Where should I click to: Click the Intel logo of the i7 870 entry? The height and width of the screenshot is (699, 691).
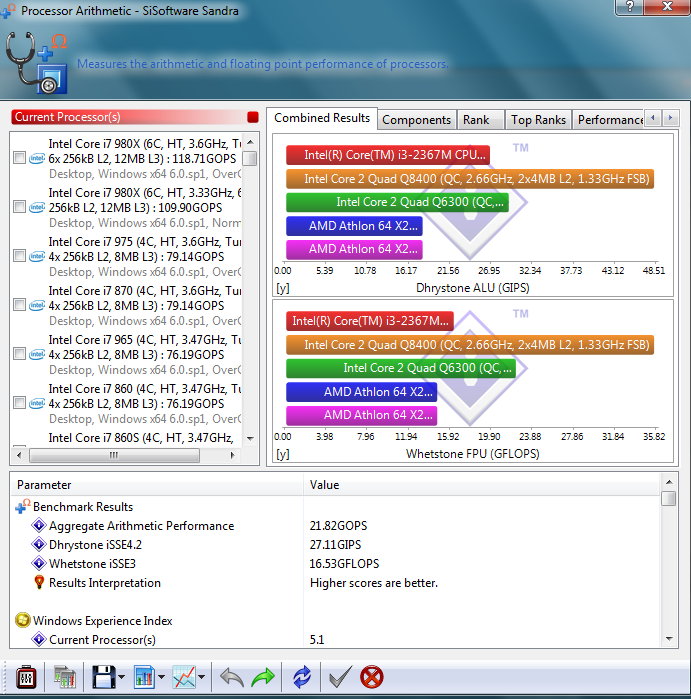[x=37, y=305]
